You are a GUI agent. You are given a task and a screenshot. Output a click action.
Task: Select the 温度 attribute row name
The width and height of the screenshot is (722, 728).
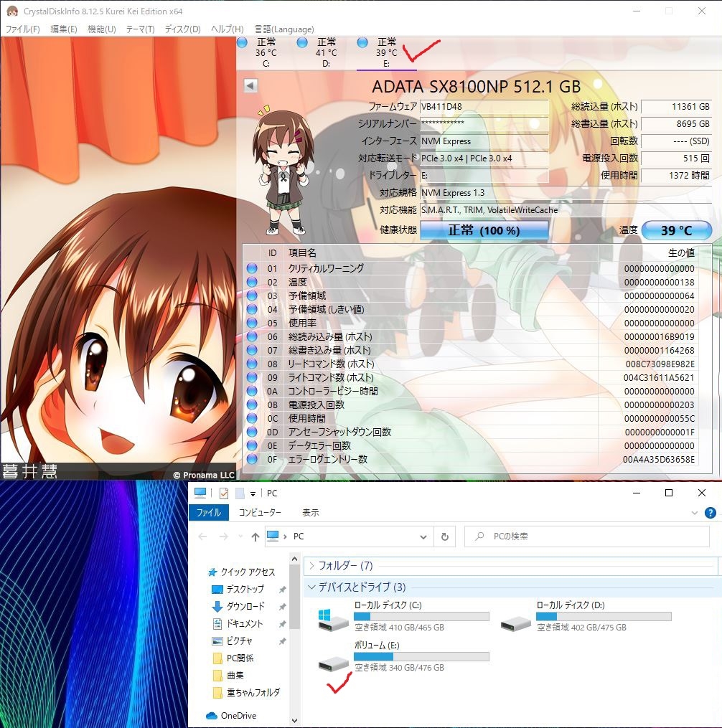click(x=297, y=282)
